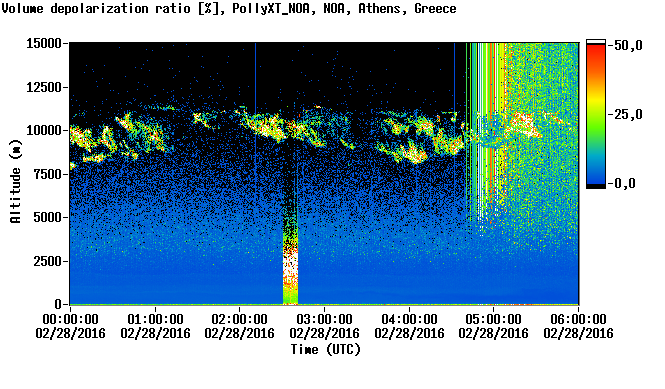Click the Time (UTC) axis title
Screen dimensions: 665x389
tap(326, 350)
